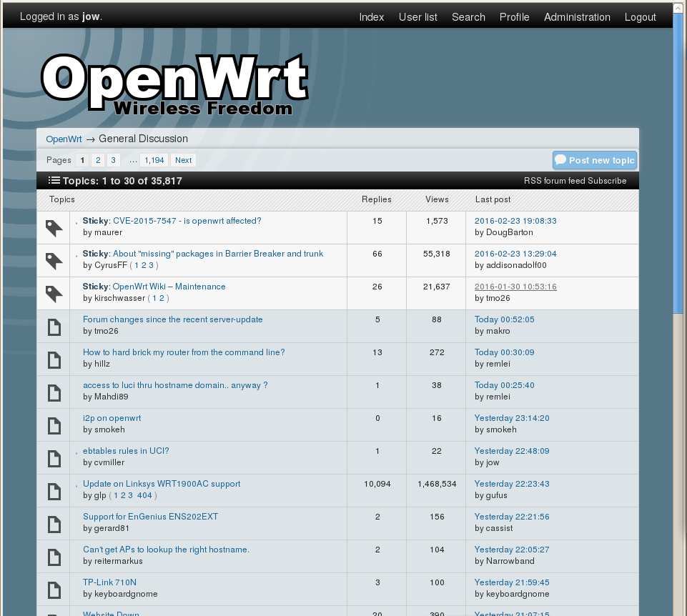Jump to last page 1,194
The image size is (687, 616).
tap(154, 160)
